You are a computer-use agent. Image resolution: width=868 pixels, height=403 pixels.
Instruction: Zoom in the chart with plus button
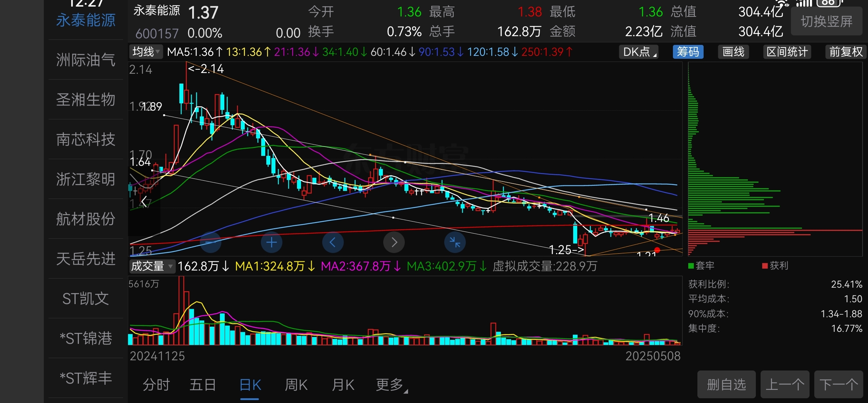[x=271, y=242]
